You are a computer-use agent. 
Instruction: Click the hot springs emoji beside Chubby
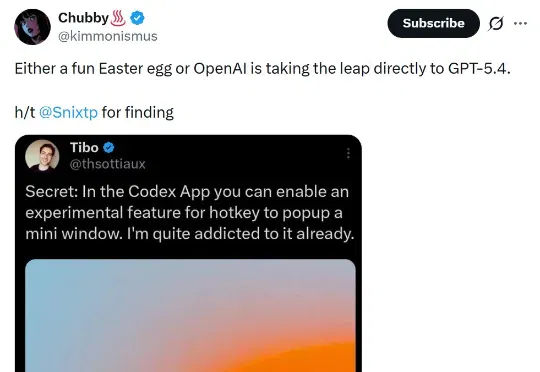click(x=118, y=18)
